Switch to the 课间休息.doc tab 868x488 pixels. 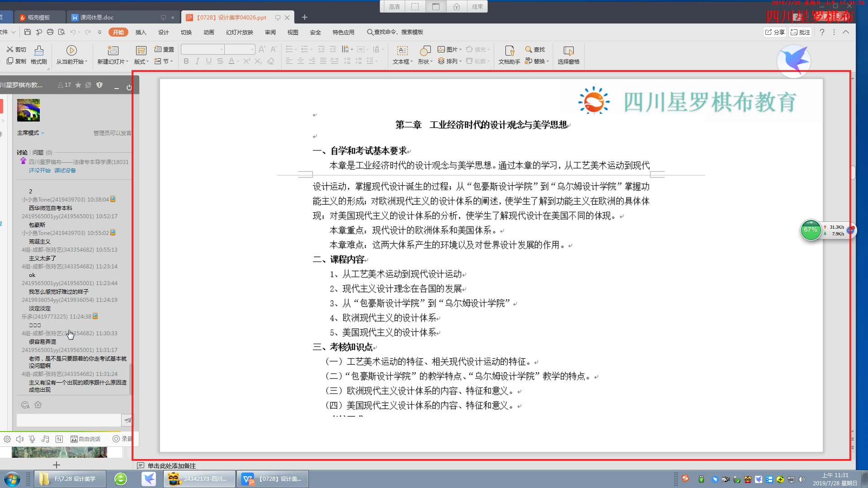click(x=97, y=18)
